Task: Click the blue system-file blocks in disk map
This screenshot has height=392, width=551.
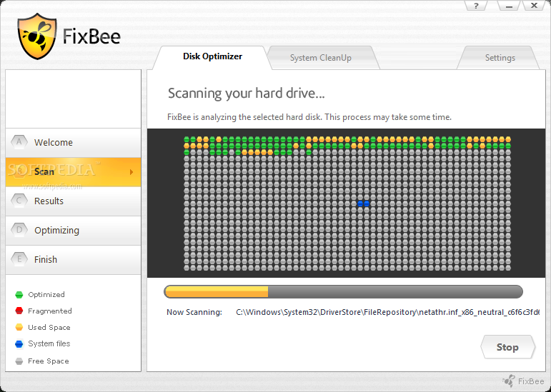Action: [363, 203]
